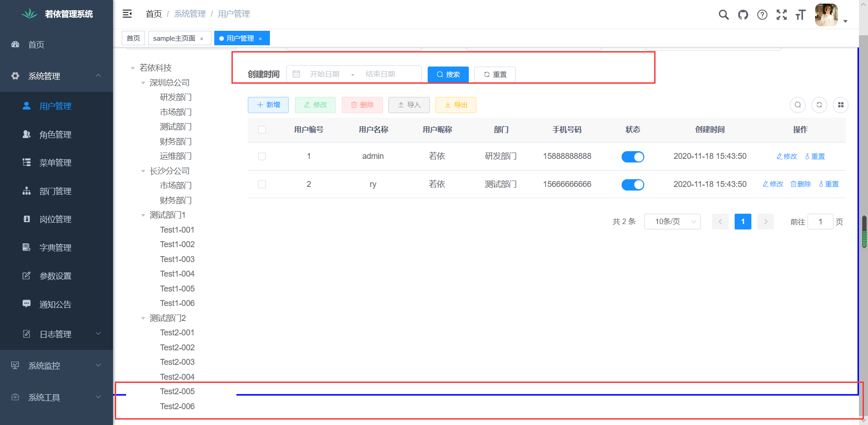Screen dimensions: 868x425
Task: Expand the 日志管理 sidebar submenu
Action: pyautogui.click(x=57, y=334)
